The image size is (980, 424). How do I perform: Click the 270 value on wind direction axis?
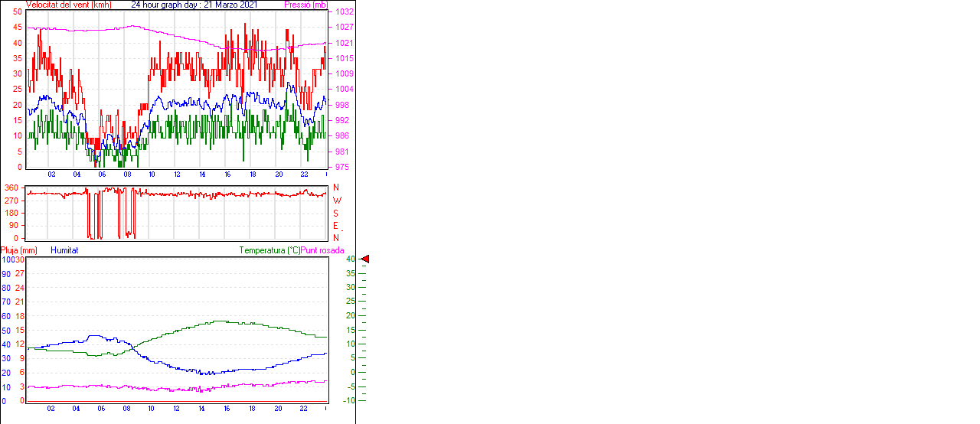(11, 200)
